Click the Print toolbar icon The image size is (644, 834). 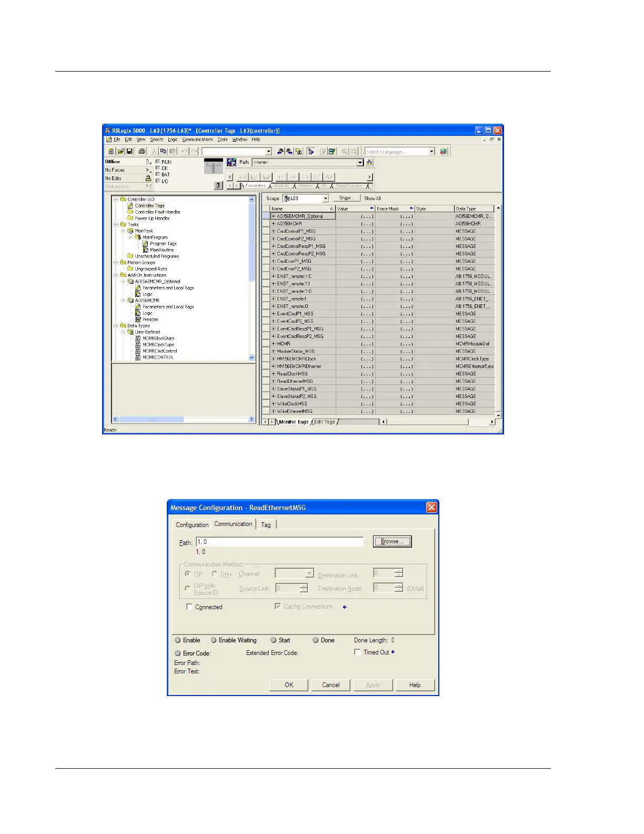[142, 152]
